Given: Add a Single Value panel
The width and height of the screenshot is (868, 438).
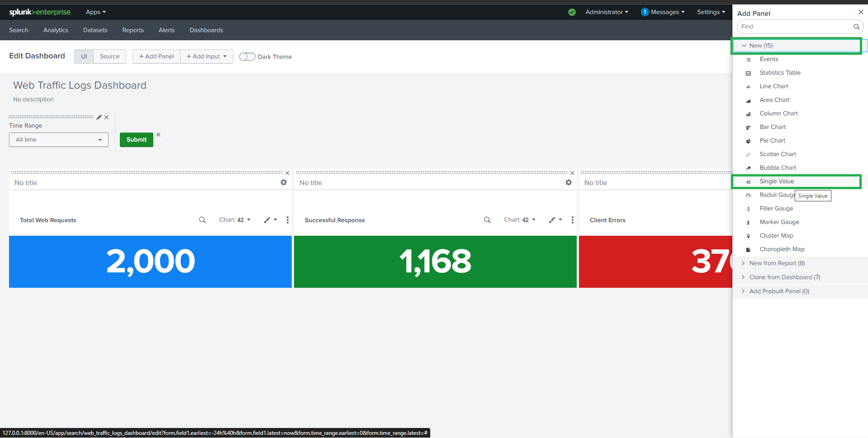Looking at the screenshot, I should (777, 181).
